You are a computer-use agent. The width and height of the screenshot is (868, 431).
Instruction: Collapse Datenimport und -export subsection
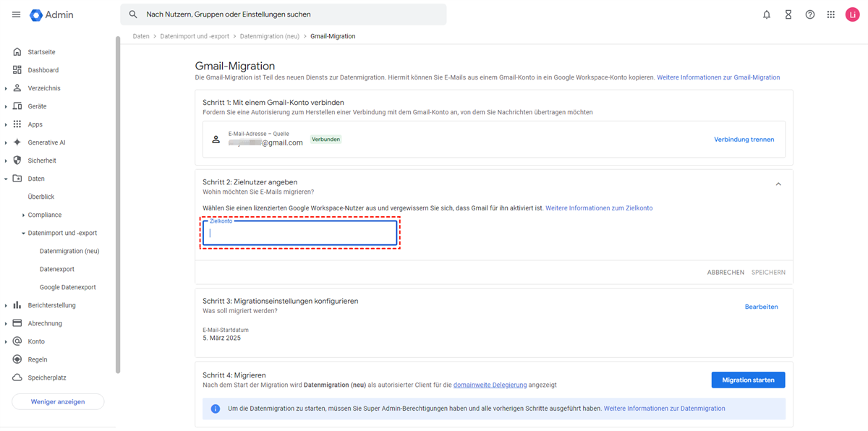23,233
